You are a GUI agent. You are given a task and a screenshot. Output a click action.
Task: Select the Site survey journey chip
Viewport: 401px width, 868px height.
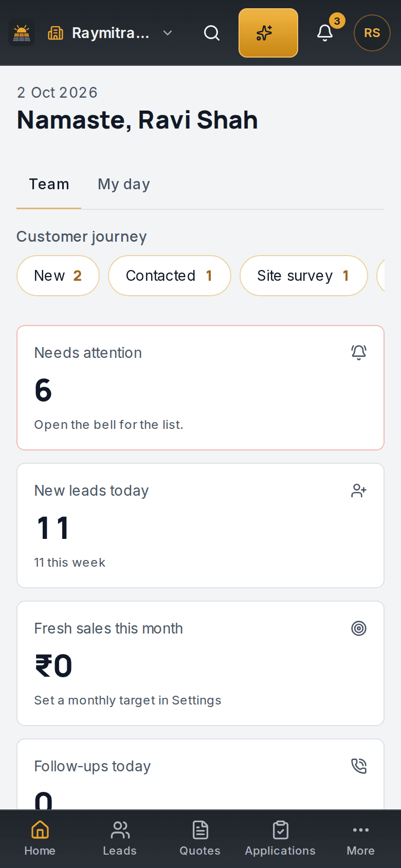(304, 276)
